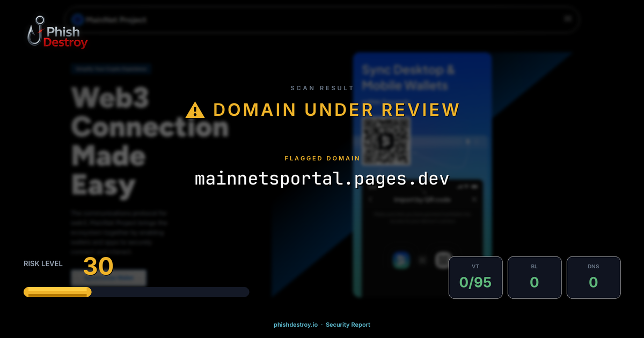The width and height of the screenshot is (644, 338).
Task: Click the yellow warning triangle icon
Action: (x=195, y=109)
